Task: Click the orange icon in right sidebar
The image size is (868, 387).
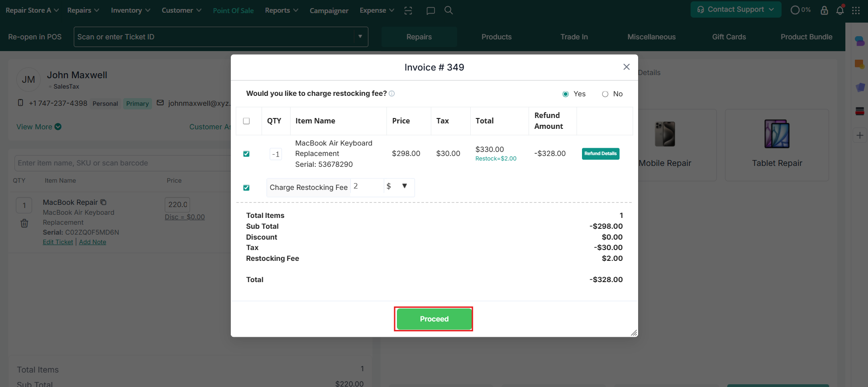Action: (859, 64)
